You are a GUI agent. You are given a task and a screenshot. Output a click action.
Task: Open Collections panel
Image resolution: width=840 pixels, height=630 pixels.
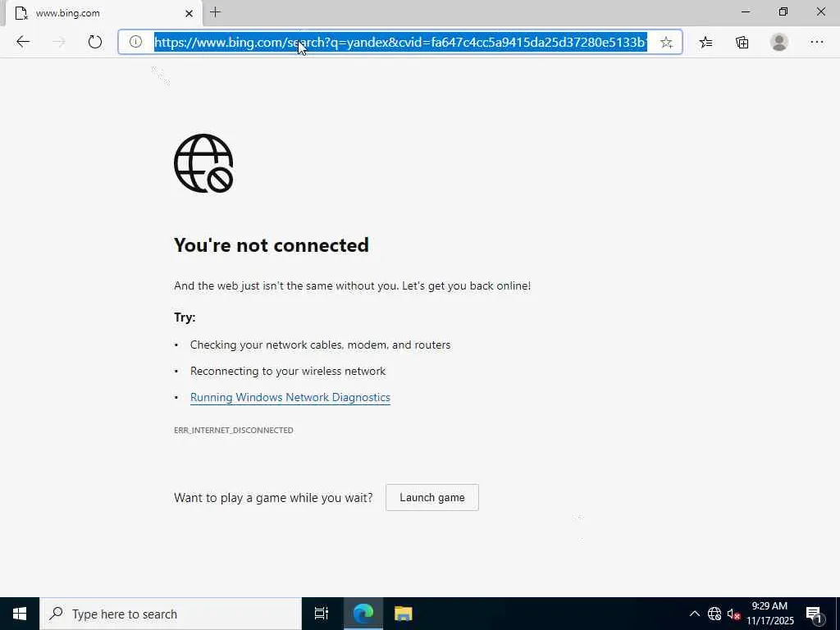(742, 43)
